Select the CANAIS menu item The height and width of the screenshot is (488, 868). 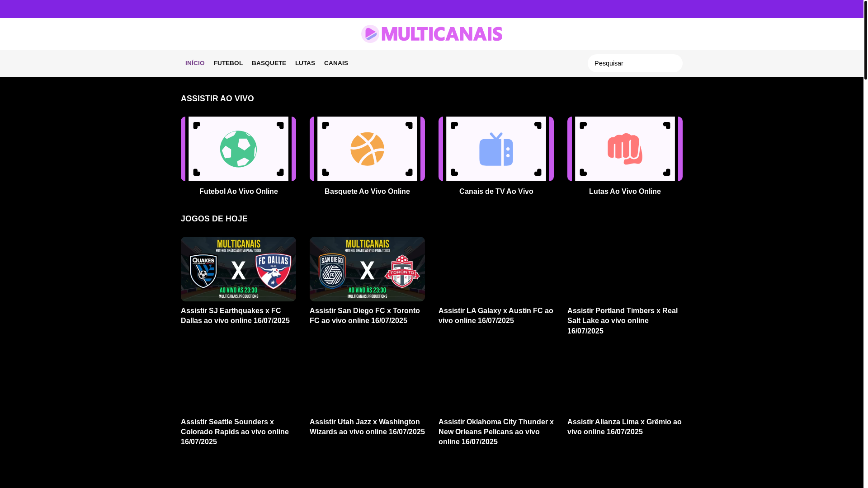pyautogui.click(x=336, y=63)
